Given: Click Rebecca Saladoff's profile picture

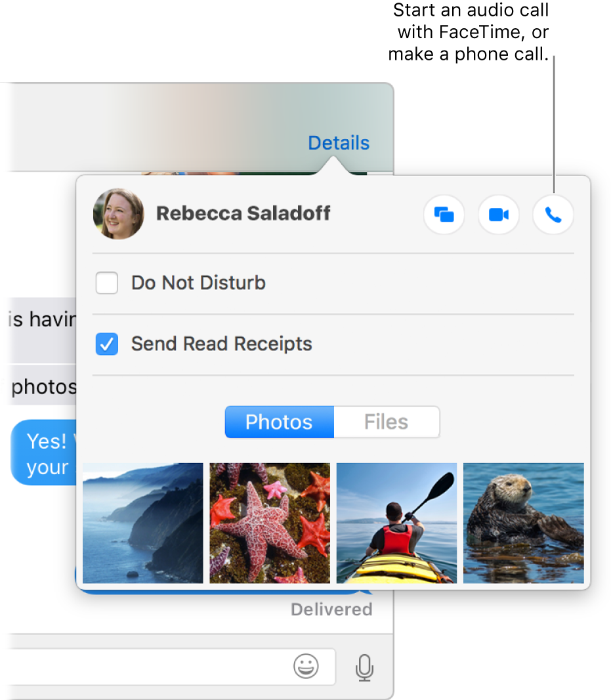Looking at the screenshot, I should point(118,214).
